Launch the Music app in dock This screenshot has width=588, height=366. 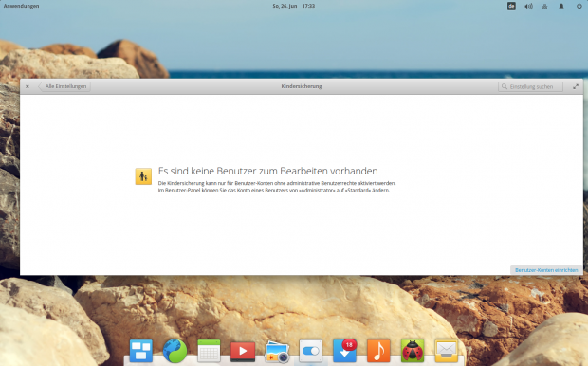tap(378, 351)
